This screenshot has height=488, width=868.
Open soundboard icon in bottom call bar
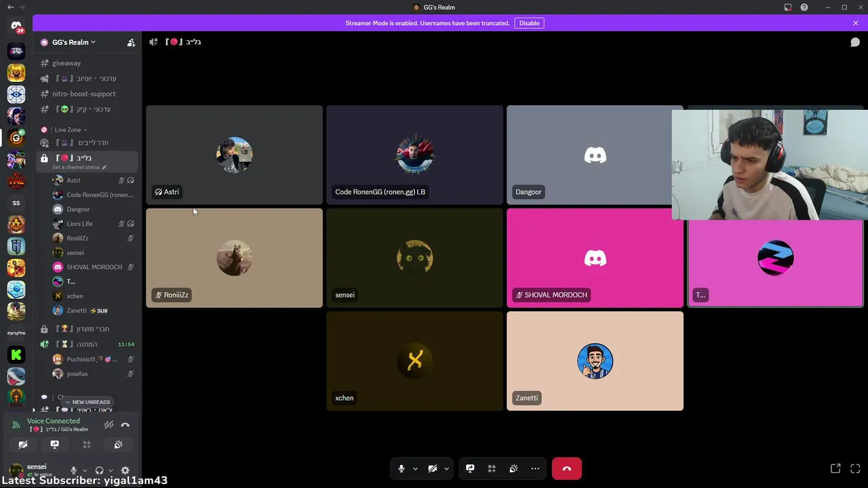point(513,468)
